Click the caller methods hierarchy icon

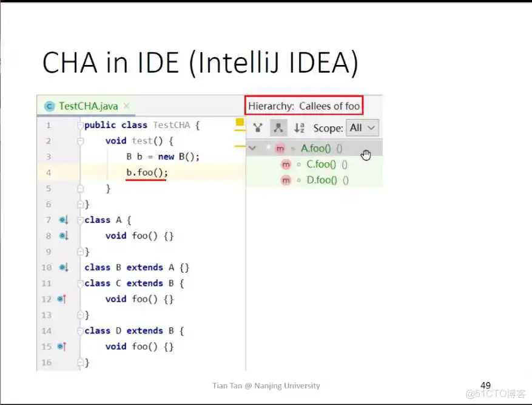258,128
